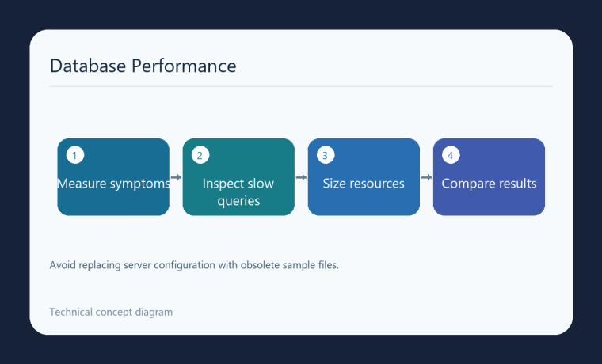The width and height of the screenshot is (602, 364).
Task: Select the Measure symptoms step box
Action: (x=113, y=177)
